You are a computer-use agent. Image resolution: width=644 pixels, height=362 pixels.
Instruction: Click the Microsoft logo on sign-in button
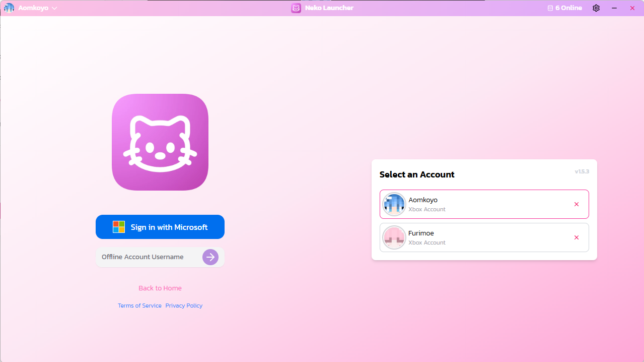click(x=119, y=227)
